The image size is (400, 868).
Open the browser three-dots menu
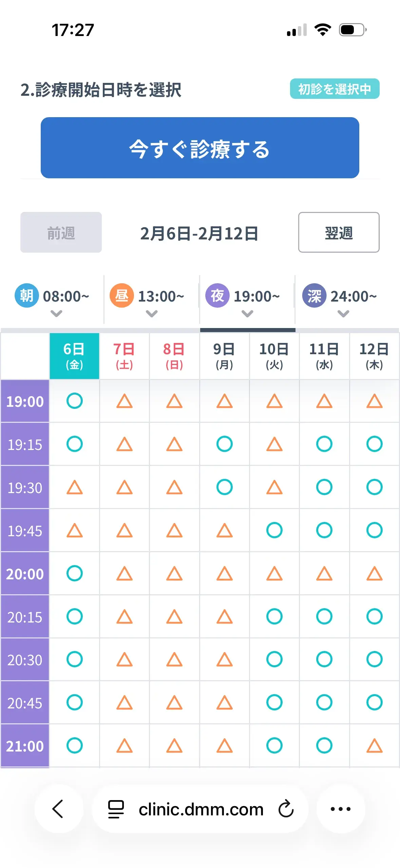point(341,809)
